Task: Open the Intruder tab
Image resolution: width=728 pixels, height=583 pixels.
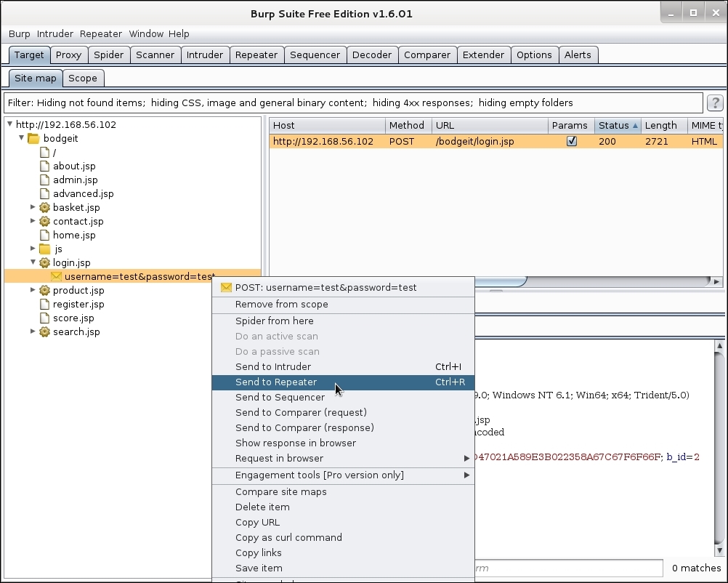Action: tap(205, 55)
